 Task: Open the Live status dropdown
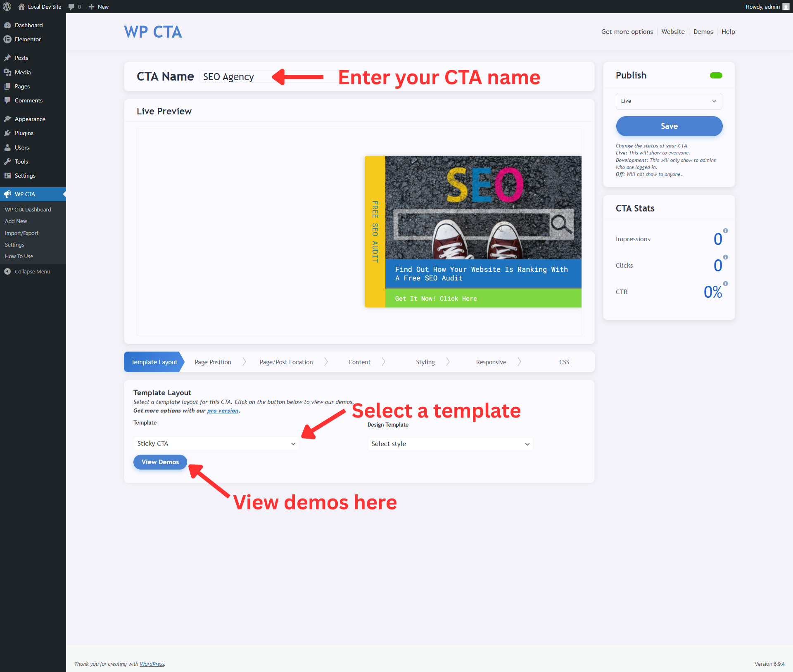pyautogui.click(x=669, y=101)
